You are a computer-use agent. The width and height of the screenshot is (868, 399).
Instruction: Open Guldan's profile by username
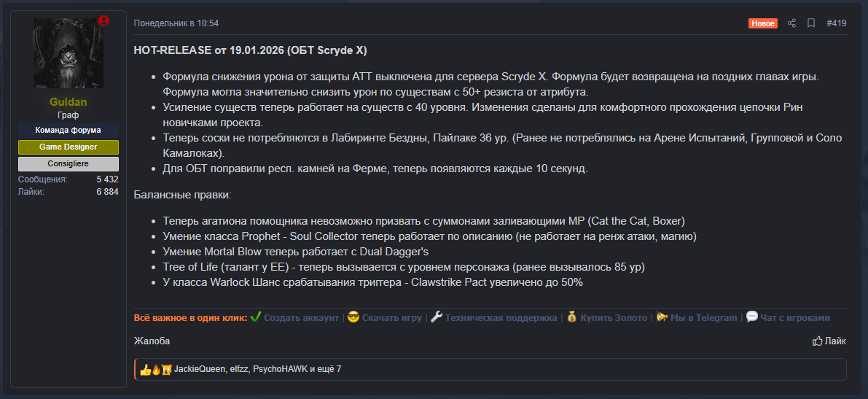69,101
